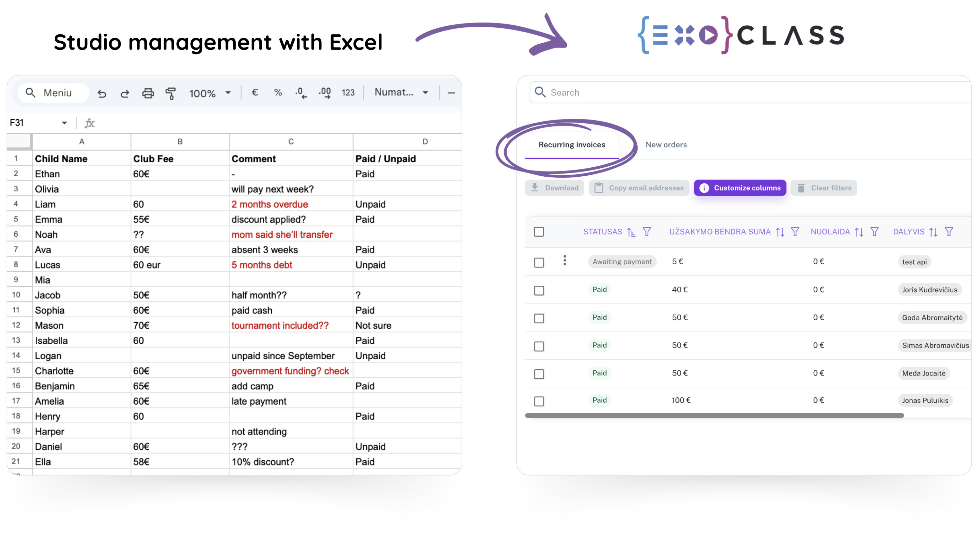Open three-dot menu for Awaiting payment row
The image size is (980, 537).
pos(565,261)
